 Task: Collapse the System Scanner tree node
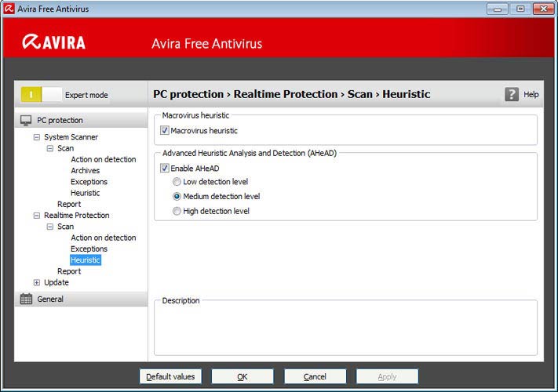coord(36,137)
